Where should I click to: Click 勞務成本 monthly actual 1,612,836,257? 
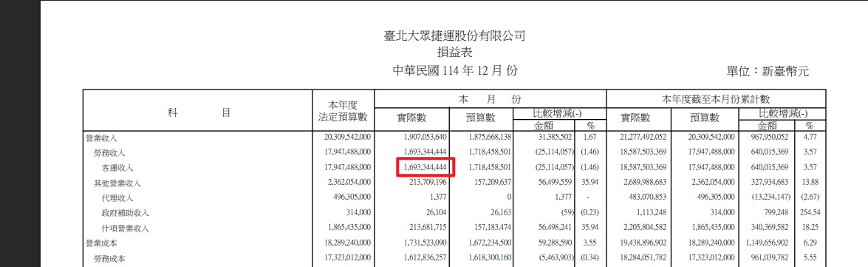click(x=425, y=258)
